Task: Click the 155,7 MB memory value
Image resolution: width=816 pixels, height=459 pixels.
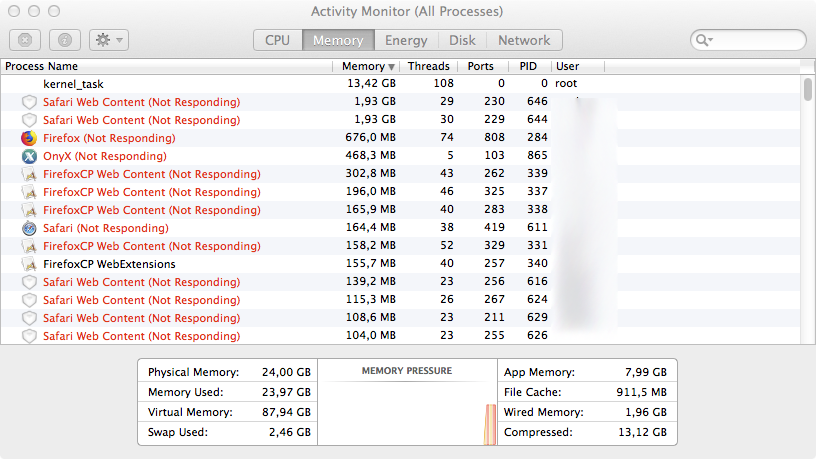Action: (371, 263)
